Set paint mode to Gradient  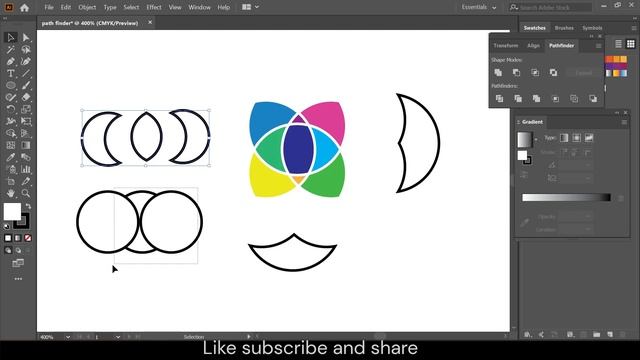(18, 238)
